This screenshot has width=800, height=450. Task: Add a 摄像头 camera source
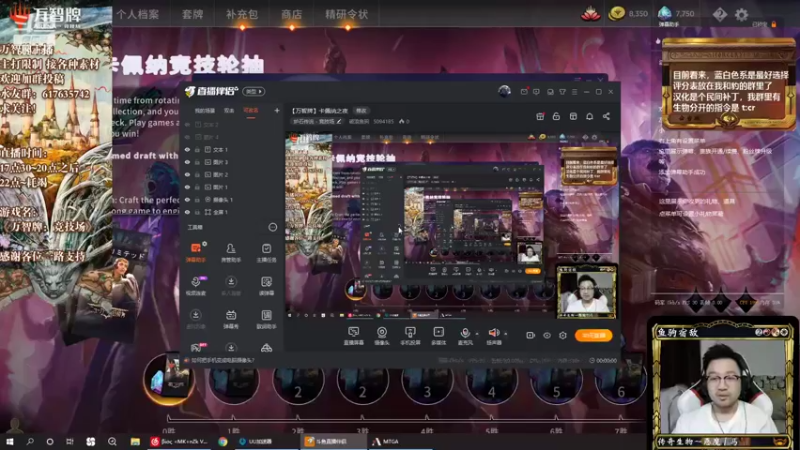click(382, 336)
